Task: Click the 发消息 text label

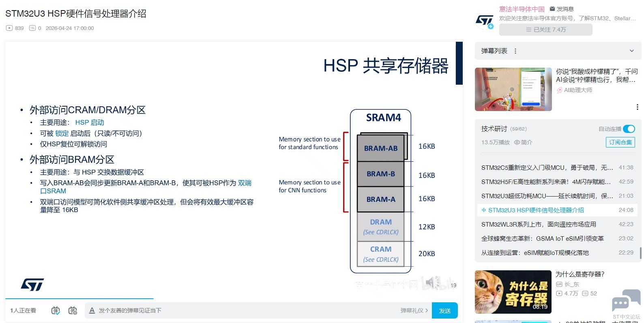Action: click(565, 9)
